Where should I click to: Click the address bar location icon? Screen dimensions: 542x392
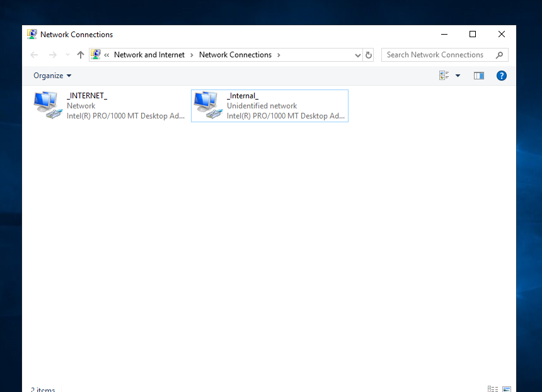coord(96,55)
